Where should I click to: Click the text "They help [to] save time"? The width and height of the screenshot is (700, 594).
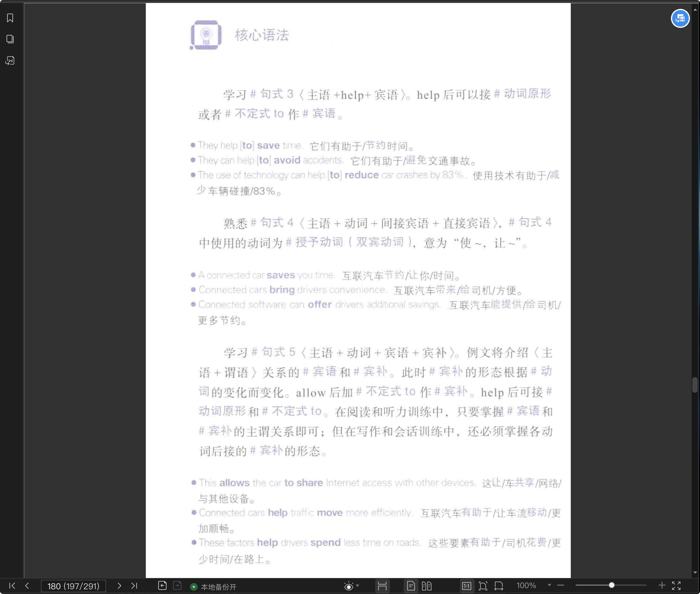pyautogui.click(x=250, y=145)
